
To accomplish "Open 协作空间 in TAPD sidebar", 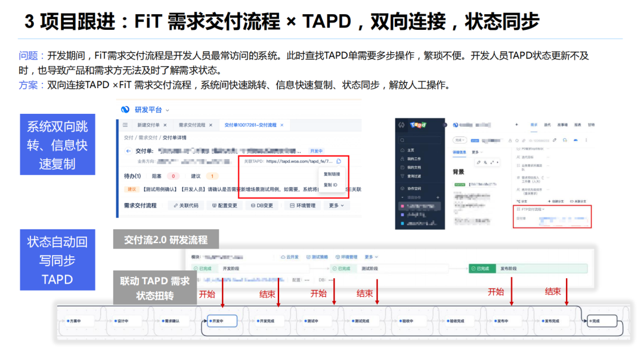I will [x=411, y=189].
